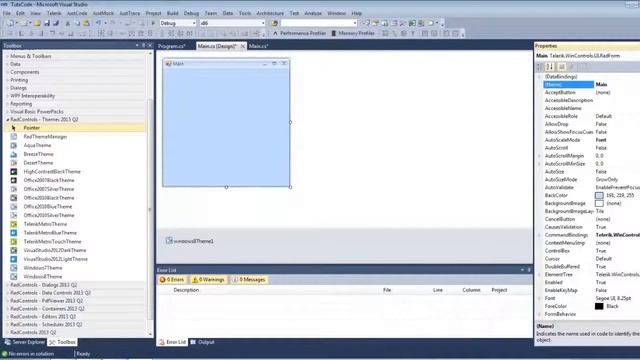Click the Find in Files icon beside search box
Image resolution: width=640 pixels, height=360 pixels.
[274, 23]
